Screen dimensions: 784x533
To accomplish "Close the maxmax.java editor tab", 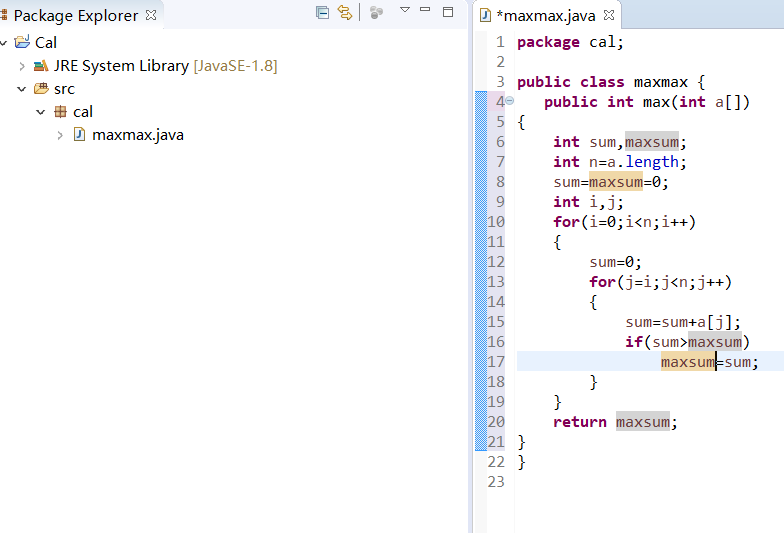I will click(x=608, y=16).
